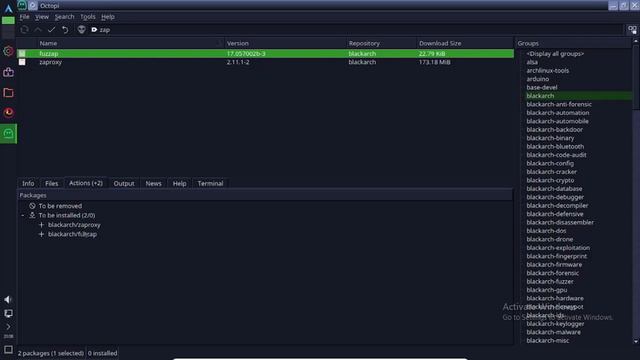Image resolution: width=640 pixels, height=360 pixels.
Task: Switch to the Files tab
Action: (51, 184)
